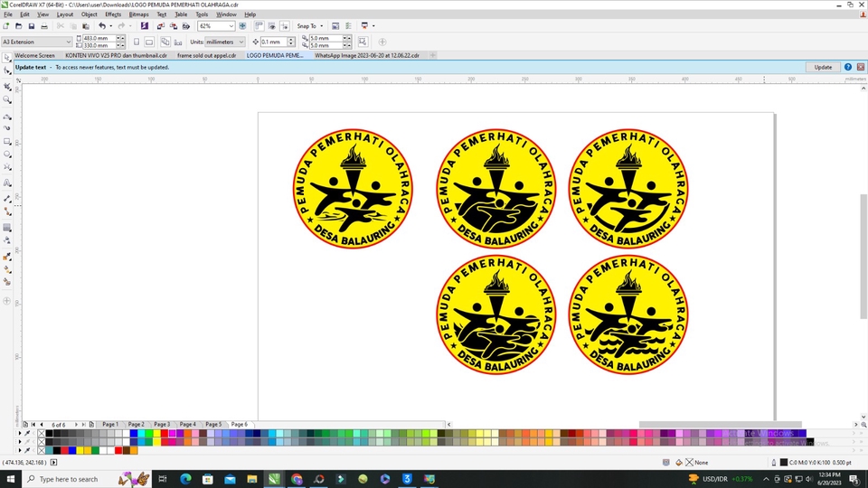Choose the Drop Shadow effects tool
Viewport: 868px width, 488px height.
click(7, 228)
